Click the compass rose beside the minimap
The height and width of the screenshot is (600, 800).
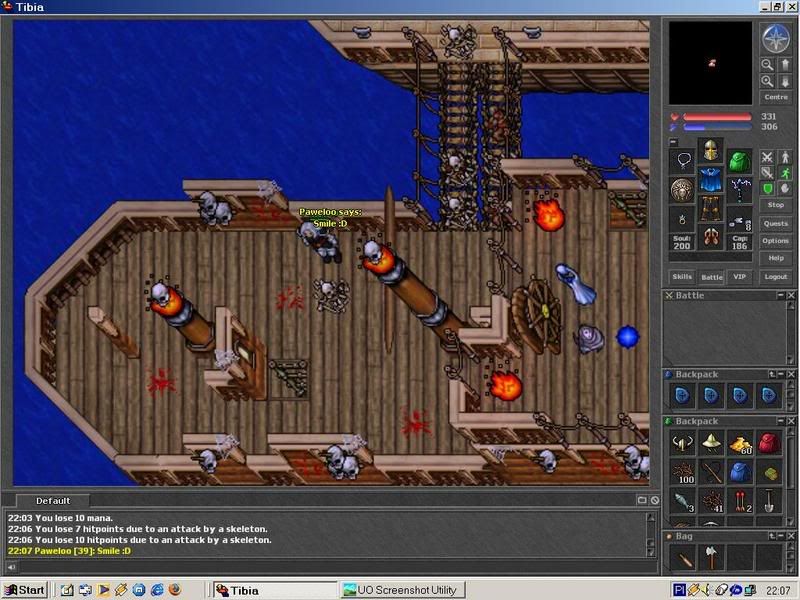click(x=776, y=39)
